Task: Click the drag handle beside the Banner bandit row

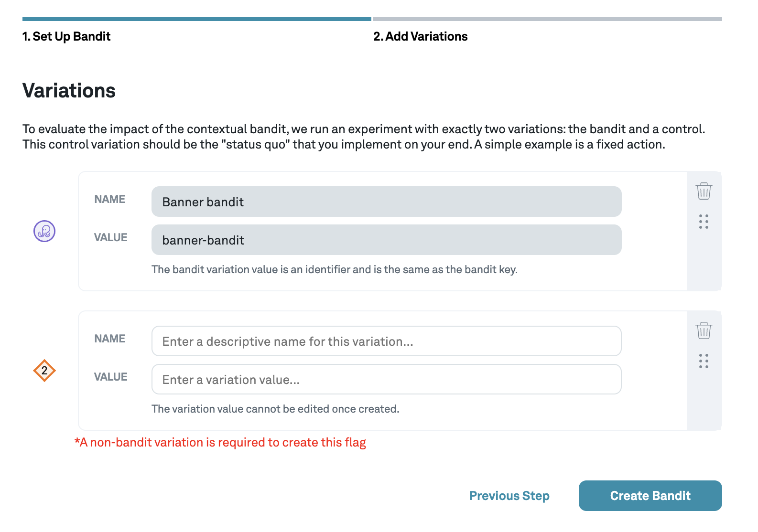Action: point(704,223)
